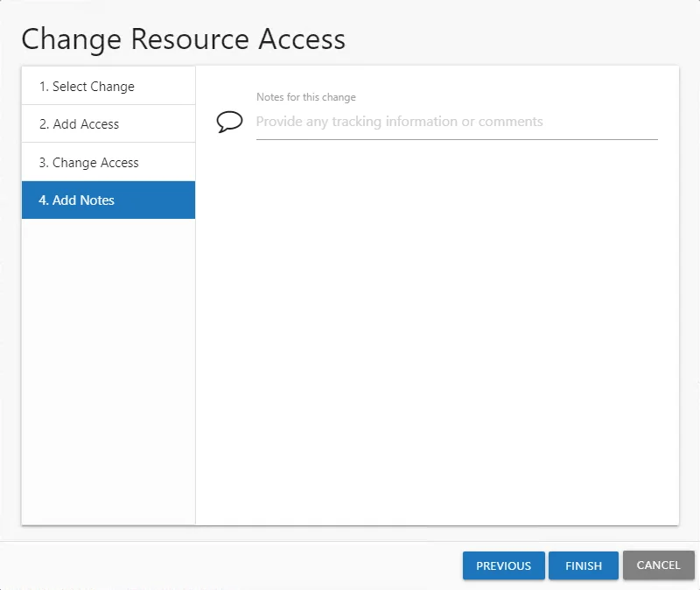Cancel the Change Resource Access wizard
700x590 pixels.
click(x=659, y=565)
